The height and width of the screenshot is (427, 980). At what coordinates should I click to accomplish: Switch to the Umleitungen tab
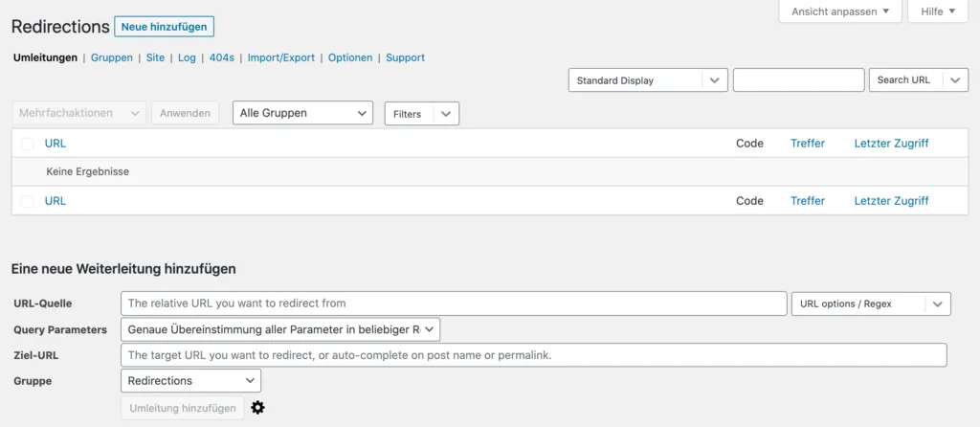[x=45, y=57]
